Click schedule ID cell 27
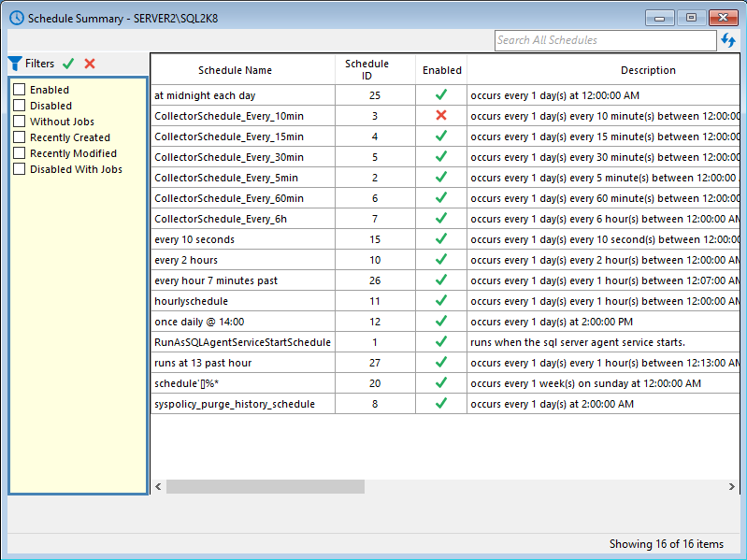747x560 pixels. 375,363
